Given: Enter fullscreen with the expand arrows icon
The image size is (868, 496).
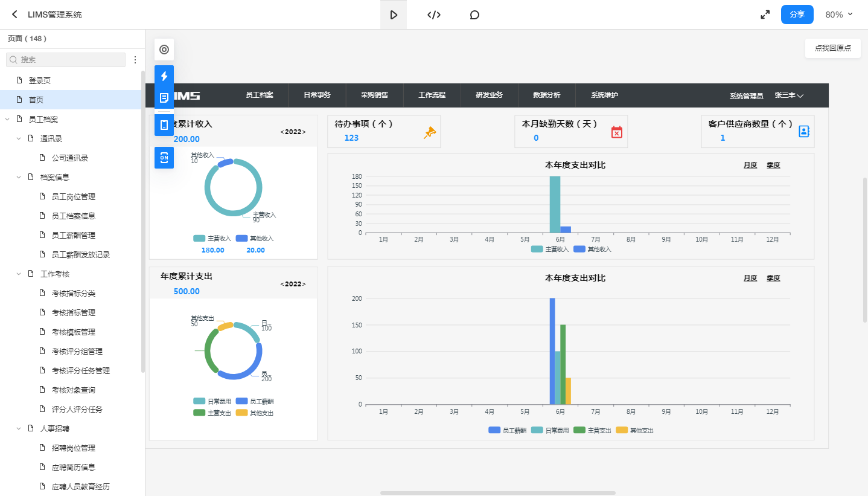Looking at the screenshot, I should click(x=765, y=14).
